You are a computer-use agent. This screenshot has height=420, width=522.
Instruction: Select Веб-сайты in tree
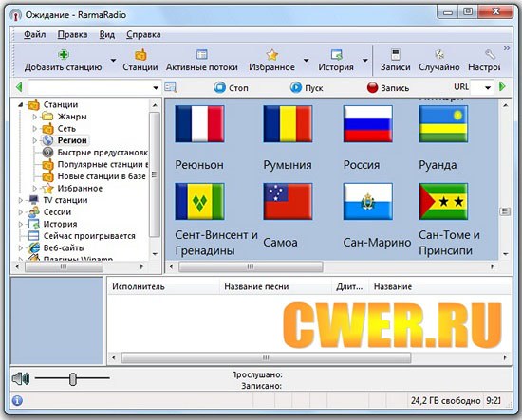64,248
